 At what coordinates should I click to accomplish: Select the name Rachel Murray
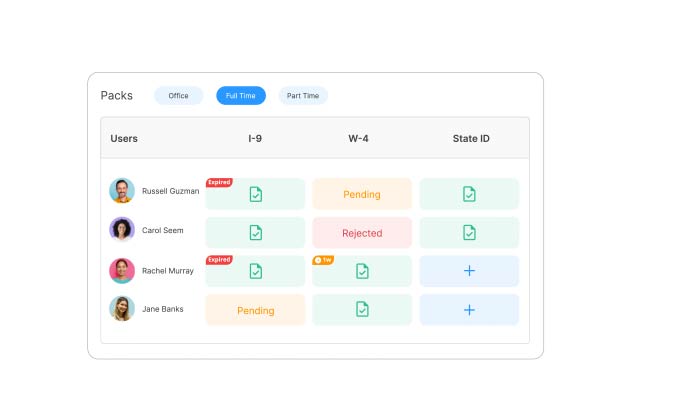[168, 271]
